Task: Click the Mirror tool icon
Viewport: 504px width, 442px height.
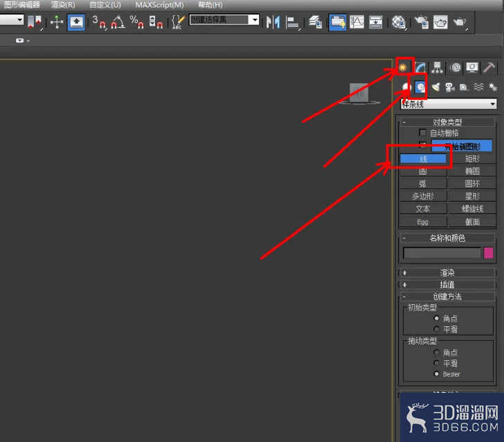Action: coord(273,22)
